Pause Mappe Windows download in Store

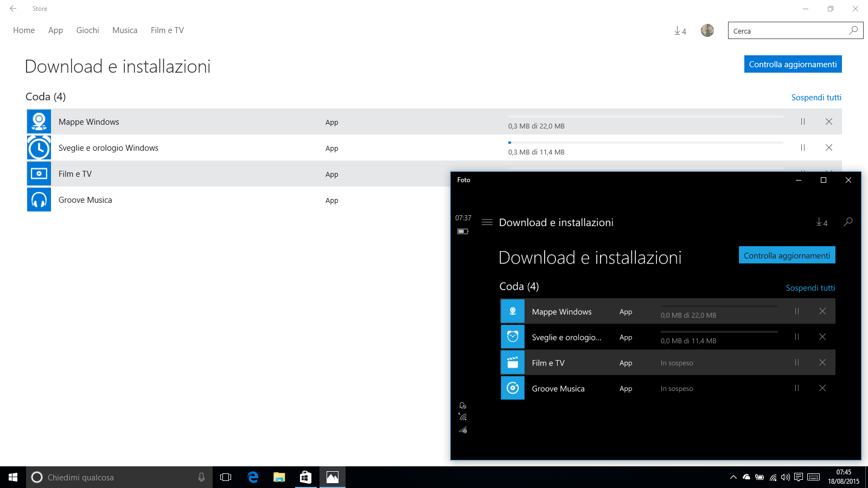(x=803, y=121)
